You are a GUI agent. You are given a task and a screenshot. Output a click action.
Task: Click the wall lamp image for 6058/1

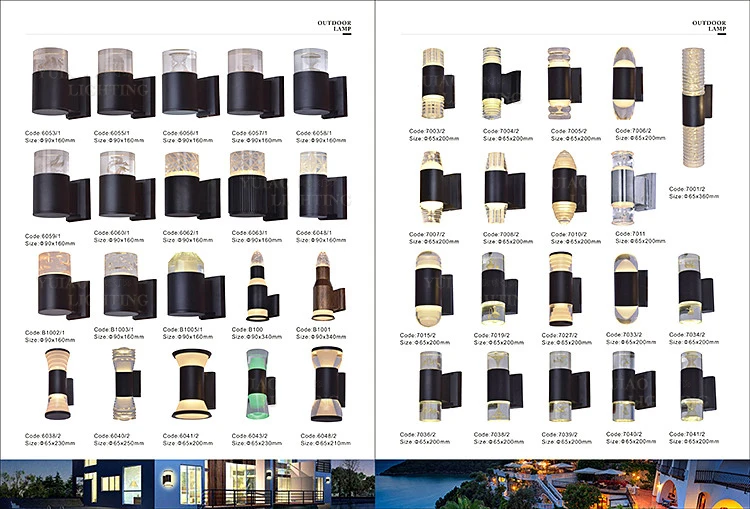click(320, 83)
